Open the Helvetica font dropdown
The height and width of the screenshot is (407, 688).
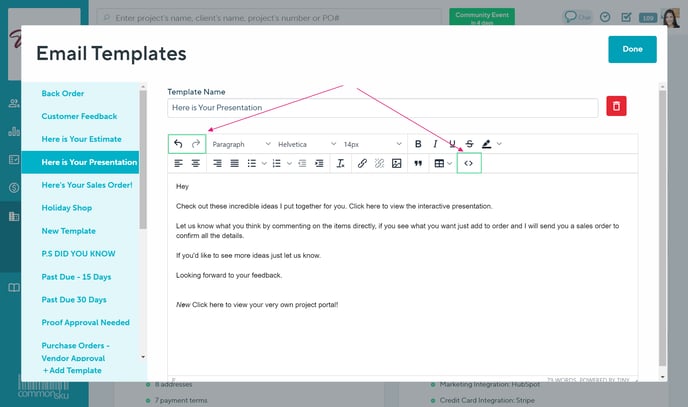[303, 144]
